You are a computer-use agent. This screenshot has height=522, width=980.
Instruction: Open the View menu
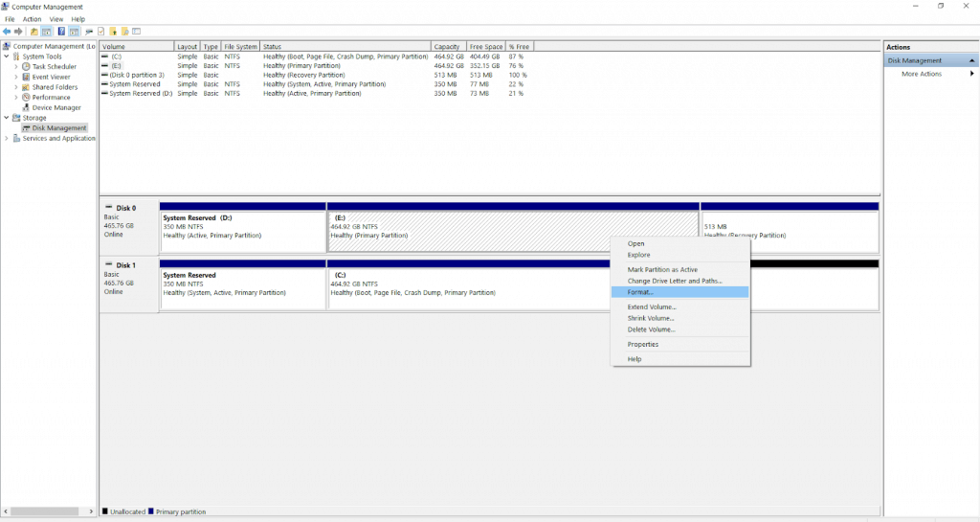tap(56, 19)
